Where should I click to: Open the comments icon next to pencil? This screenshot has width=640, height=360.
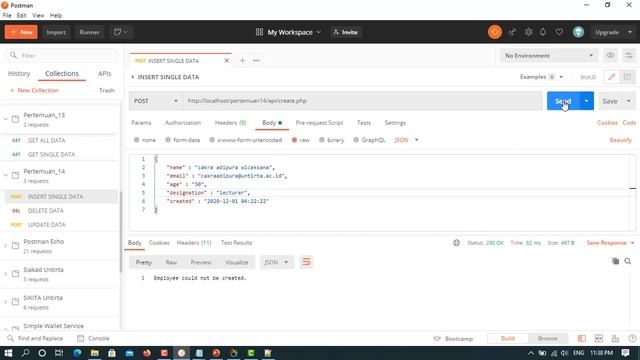coord(627,77)
